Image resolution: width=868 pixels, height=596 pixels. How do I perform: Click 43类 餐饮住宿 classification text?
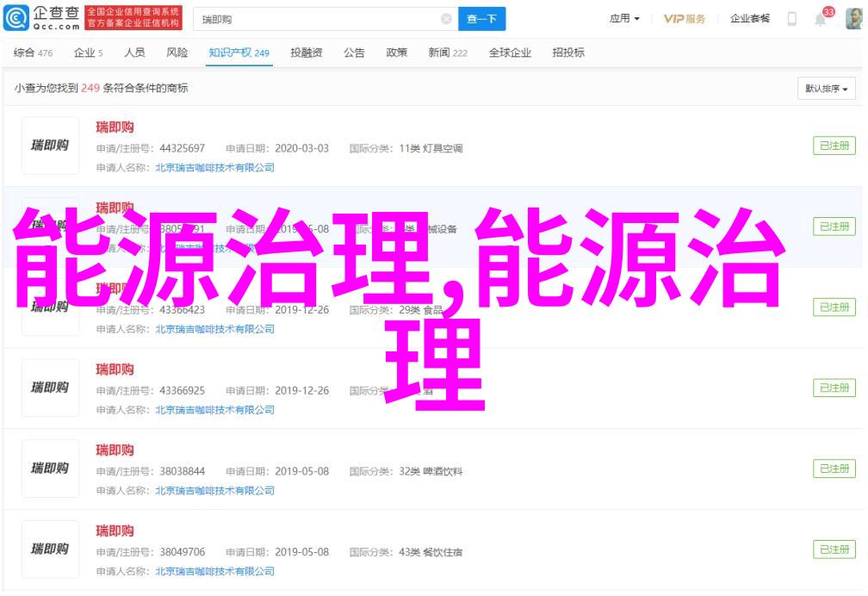pyautogui.click(x=431, y=553)
